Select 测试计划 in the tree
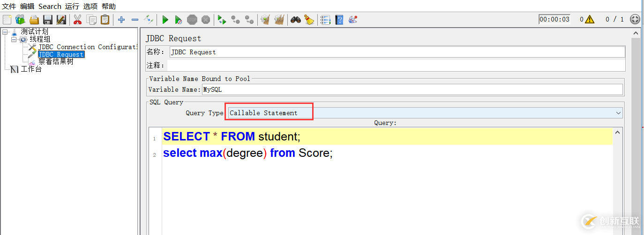The width and height of the screenshot is (644, 235). (x=34, y=31)
